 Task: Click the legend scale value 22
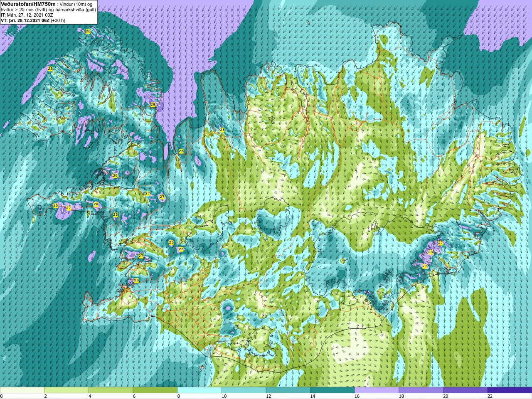490,396
